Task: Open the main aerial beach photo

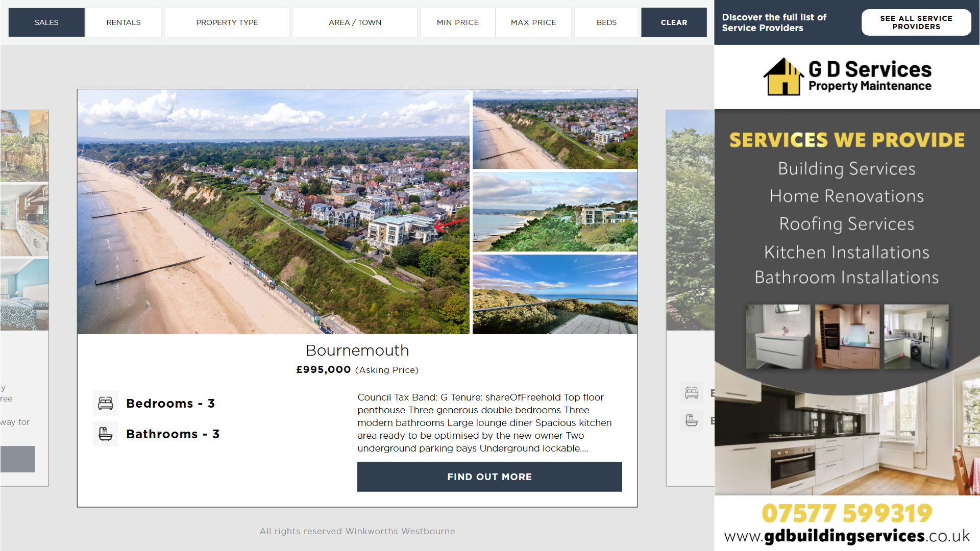Action: click(x=273, y=212)
